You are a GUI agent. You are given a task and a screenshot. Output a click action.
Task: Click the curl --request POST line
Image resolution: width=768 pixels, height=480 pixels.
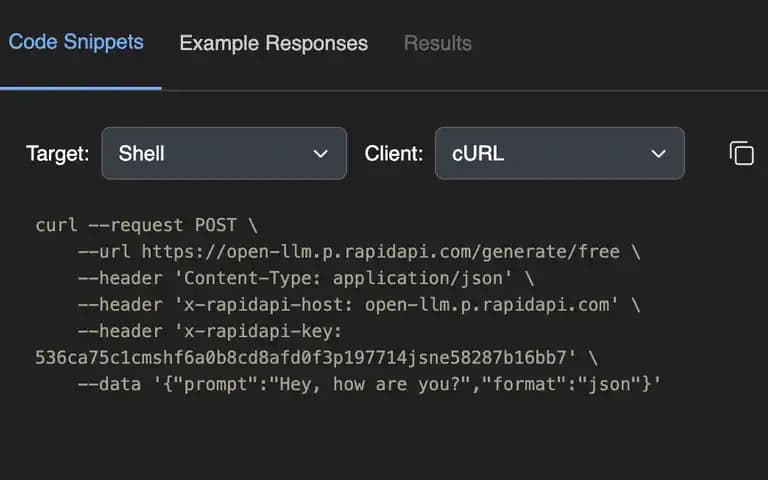pos(146,225)
